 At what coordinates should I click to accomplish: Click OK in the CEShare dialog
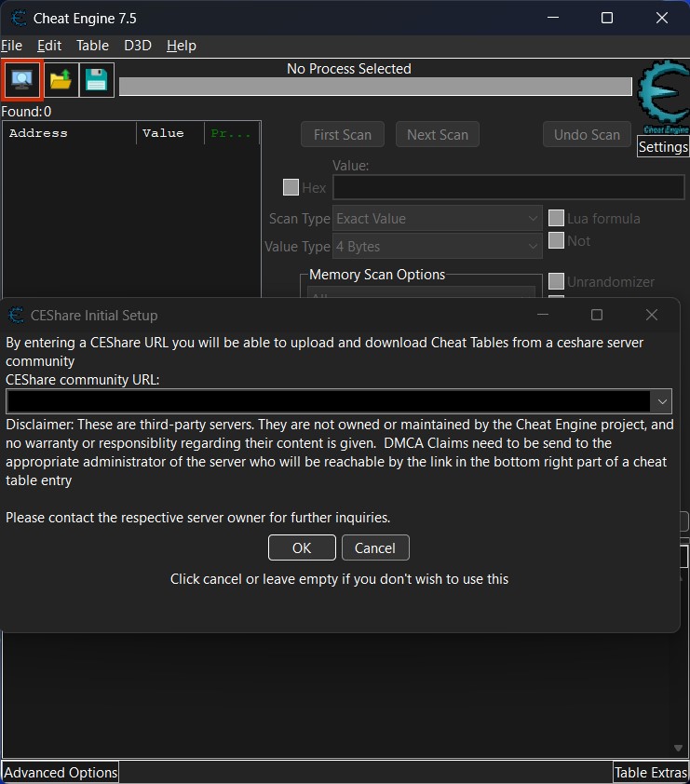[302, 548]
